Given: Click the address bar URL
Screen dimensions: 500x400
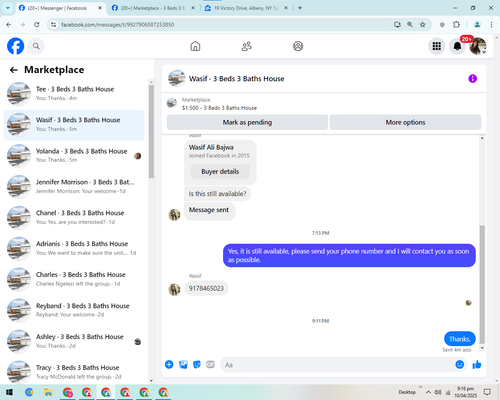Looking at the screenshot, I should tap(118, 25).
